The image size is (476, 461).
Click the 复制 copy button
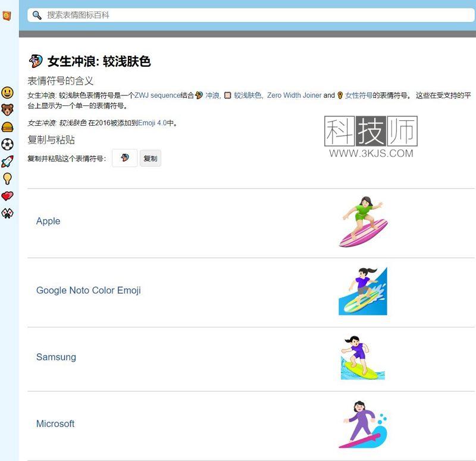(151, 158)
